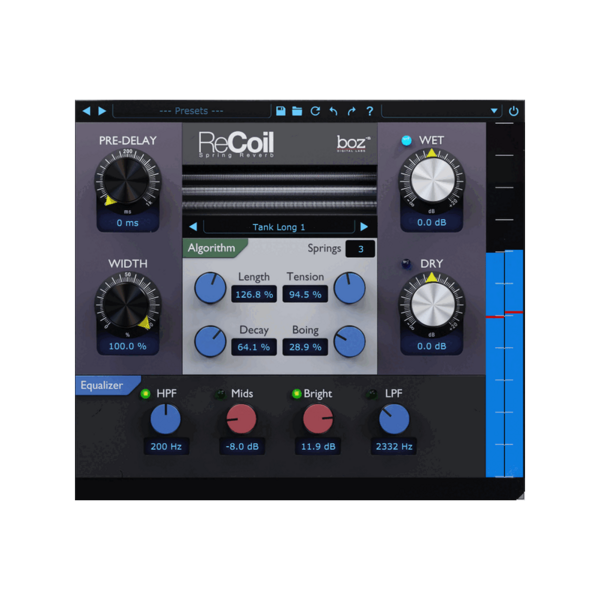Edit the Bright 11.9 dB value

click(318, 446)
